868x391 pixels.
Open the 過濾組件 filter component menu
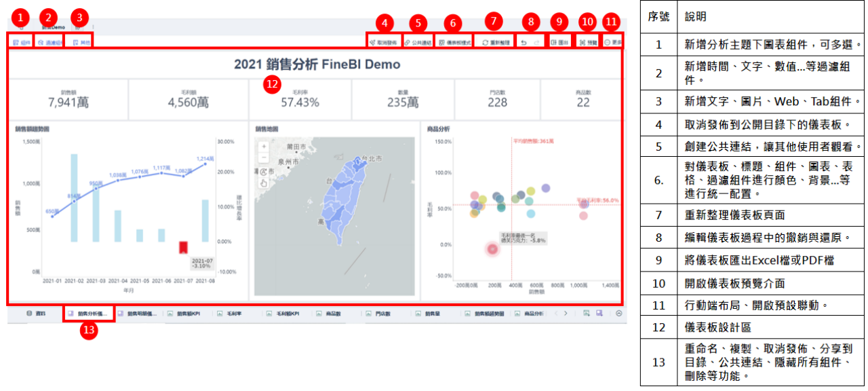(50, 42)
